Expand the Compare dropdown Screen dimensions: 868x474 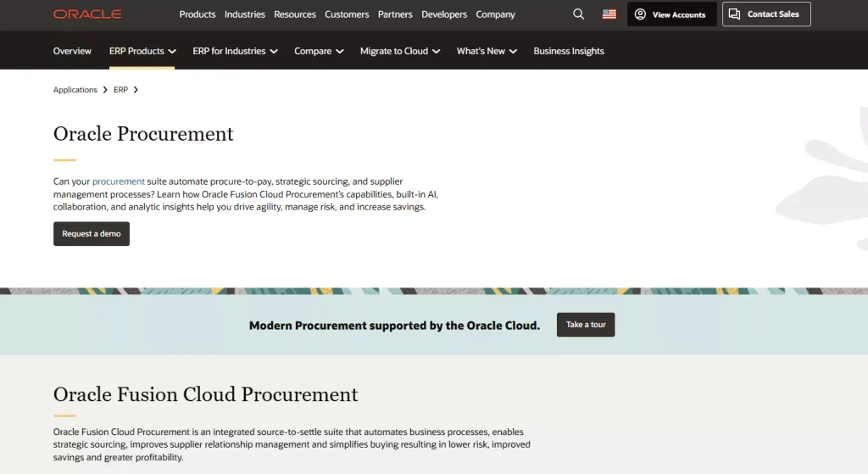319,51
